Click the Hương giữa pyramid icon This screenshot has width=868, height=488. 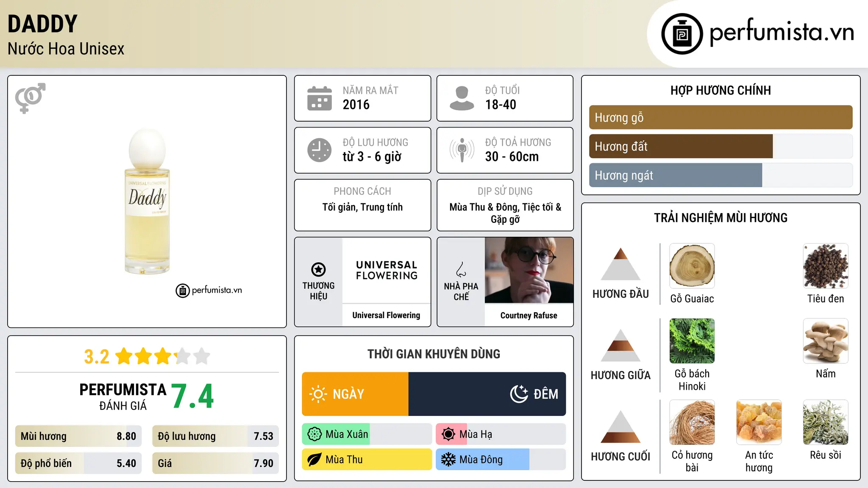620,345
